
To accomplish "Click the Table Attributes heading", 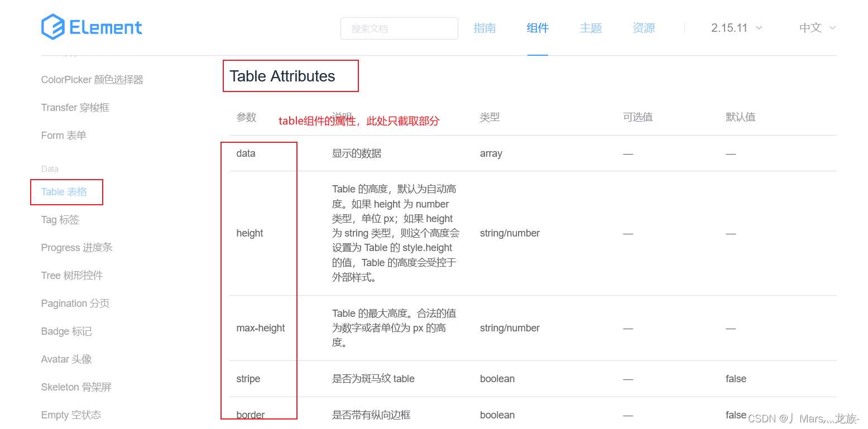I will tap(282, 76).
